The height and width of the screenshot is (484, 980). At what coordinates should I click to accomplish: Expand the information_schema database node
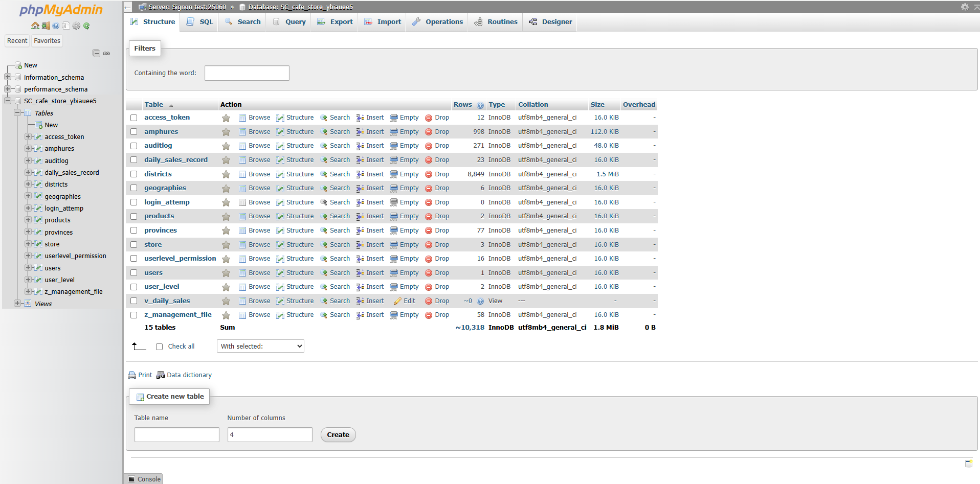(x=8, y=77)
